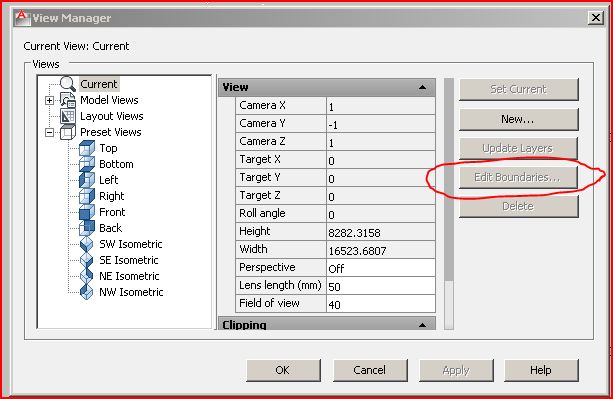This screenshot has height=399, width=613.
Task: Click the New... button
Action: [518, 119]
